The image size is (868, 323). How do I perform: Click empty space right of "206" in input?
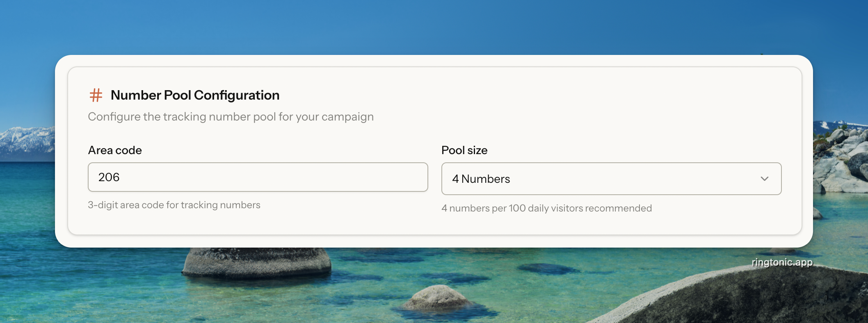287,177
